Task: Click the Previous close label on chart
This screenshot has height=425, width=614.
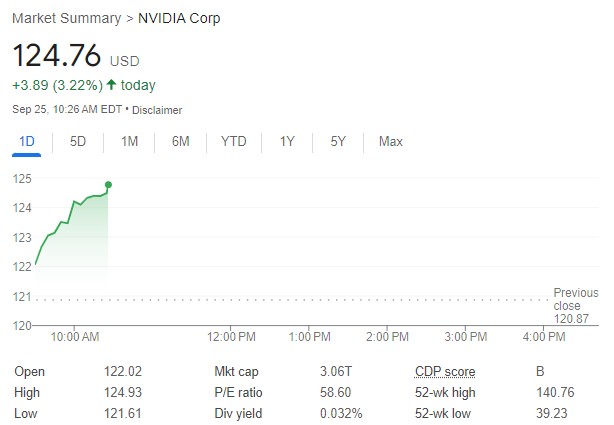Action: coord(575,299)
